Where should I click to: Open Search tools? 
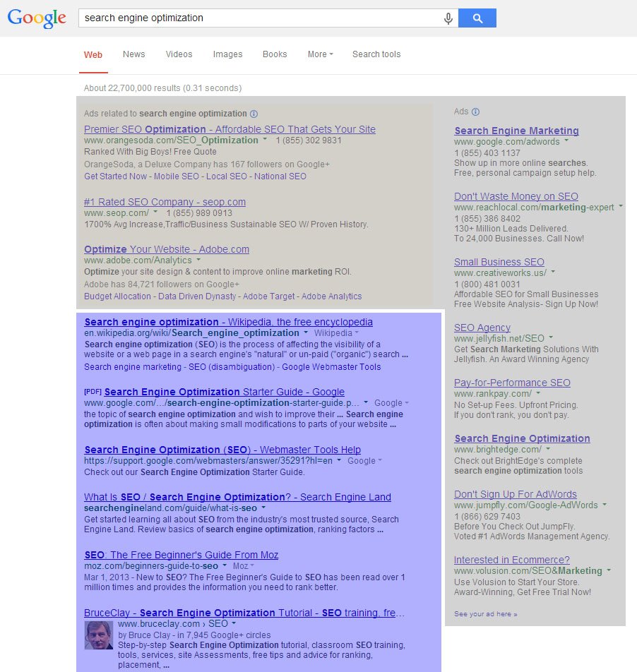pyautogui.click(x=376, y=54)
